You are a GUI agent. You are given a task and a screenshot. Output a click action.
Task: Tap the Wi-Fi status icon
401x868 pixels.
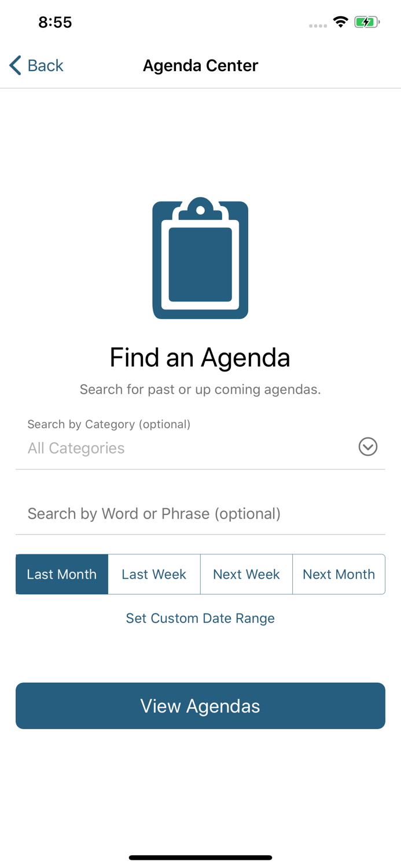(340, 22)
